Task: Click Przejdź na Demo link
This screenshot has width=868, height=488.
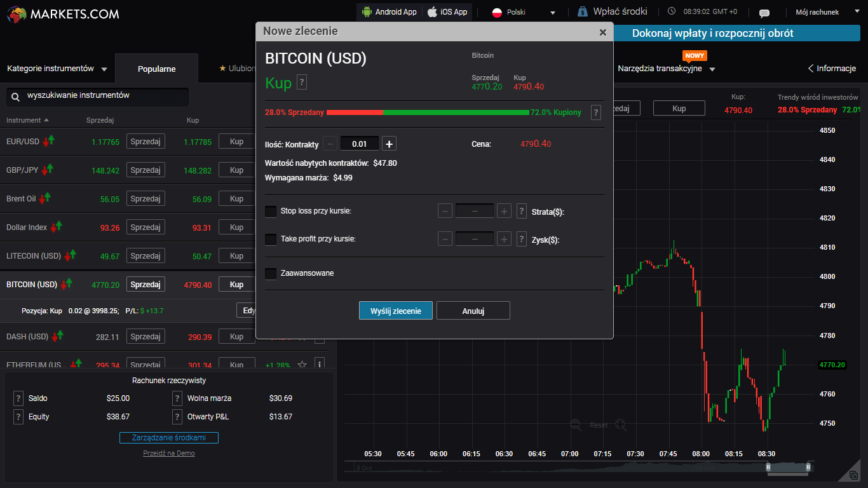Action: pyautogui.click(x=169, y=454)
